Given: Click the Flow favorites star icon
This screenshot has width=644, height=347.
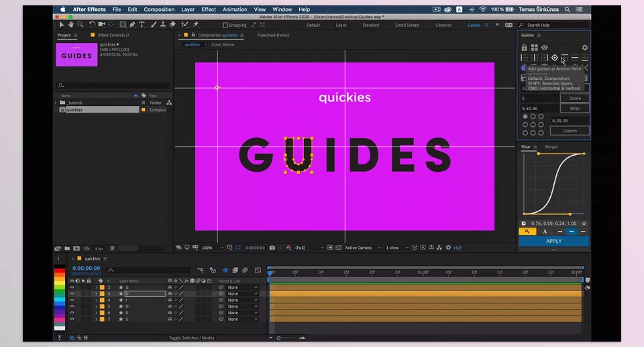Looking at the screenshot, I should click(584, 224).
